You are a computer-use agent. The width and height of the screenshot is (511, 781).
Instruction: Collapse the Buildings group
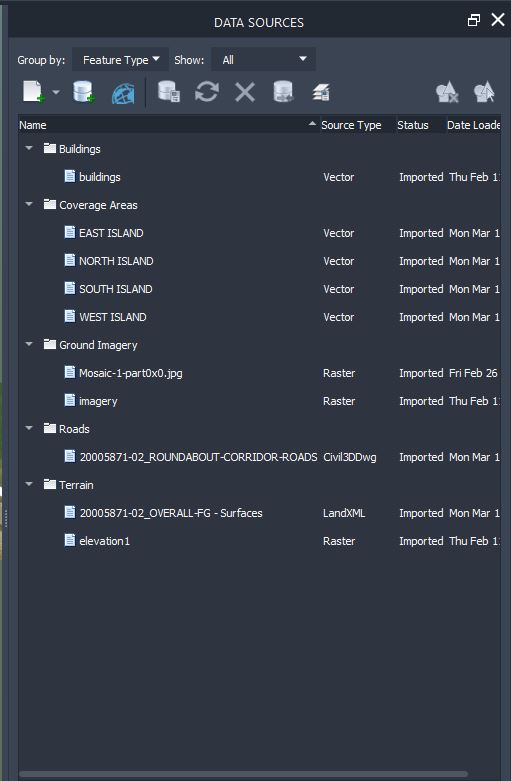[x=29, y=148]
